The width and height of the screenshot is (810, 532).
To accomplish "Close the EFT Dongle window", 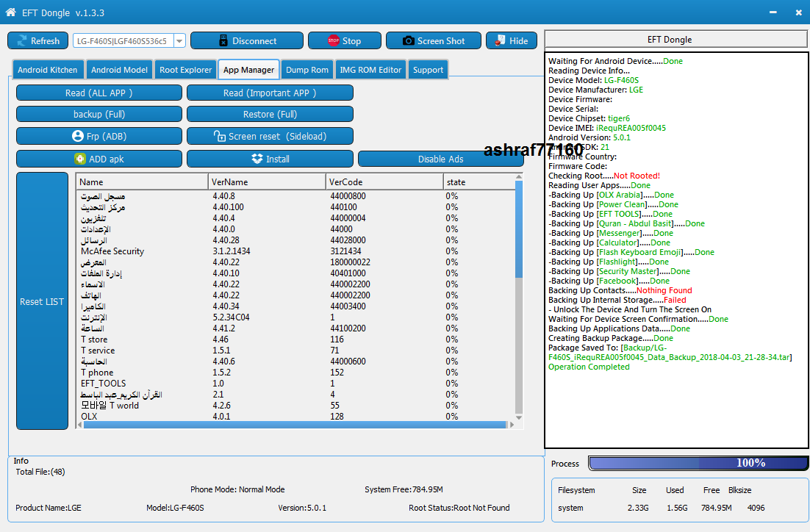I will [799, 12].
